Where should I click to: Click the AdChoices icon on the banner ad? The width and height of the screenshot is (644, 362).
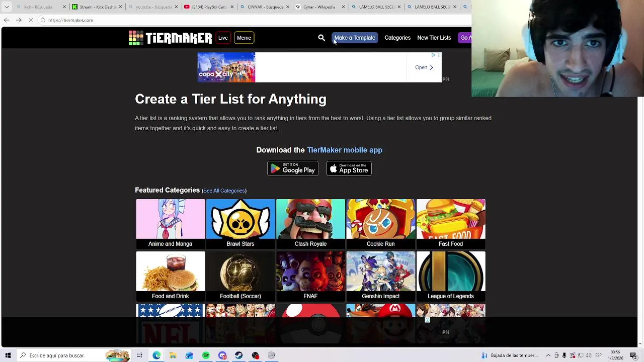click(433, 55)
